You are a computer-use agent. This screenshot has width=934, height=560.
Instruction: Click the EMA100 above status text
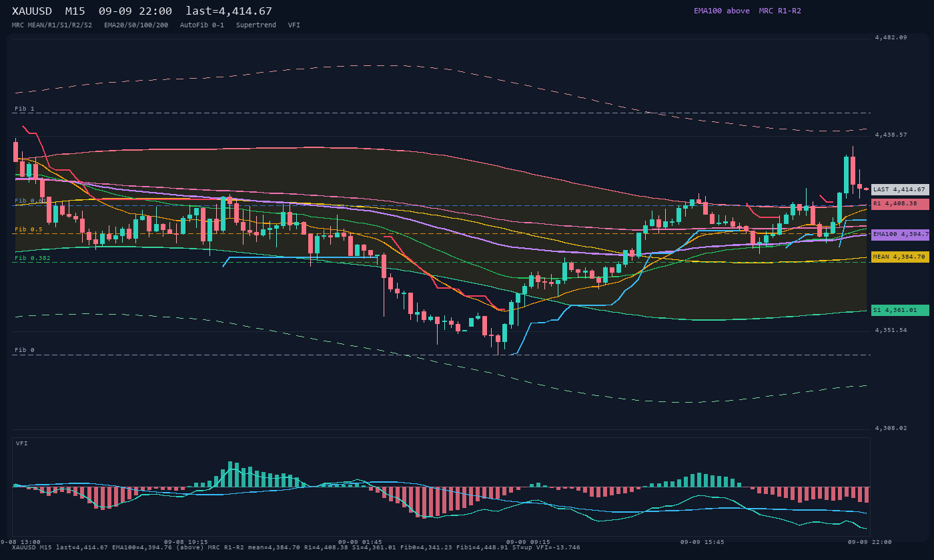coord(722,11)
